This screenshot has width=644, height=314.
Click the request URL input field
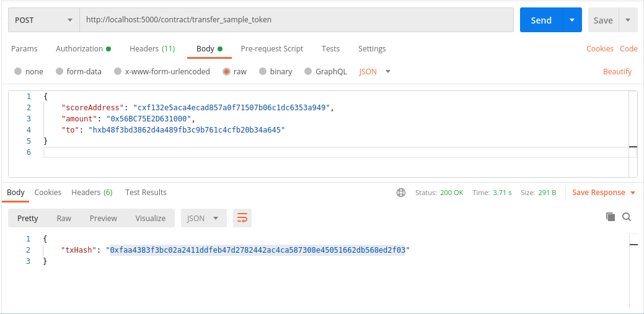[296, 20]
